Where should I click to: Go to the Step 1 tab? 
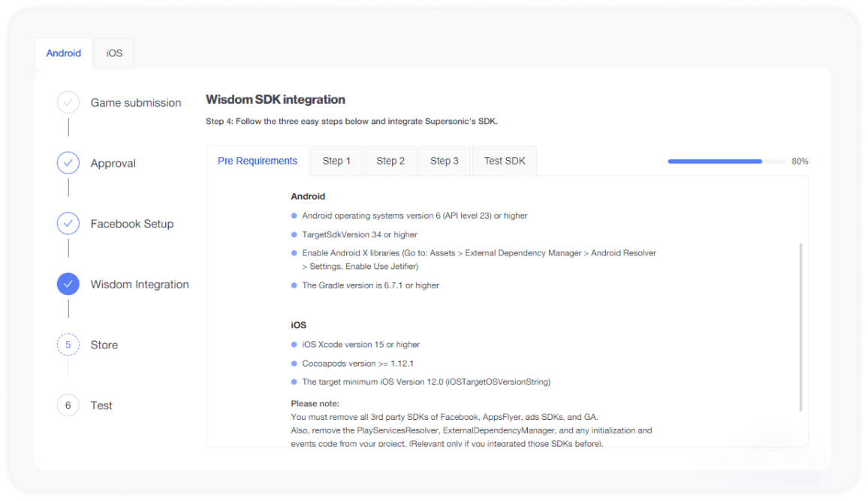point(336,161)
